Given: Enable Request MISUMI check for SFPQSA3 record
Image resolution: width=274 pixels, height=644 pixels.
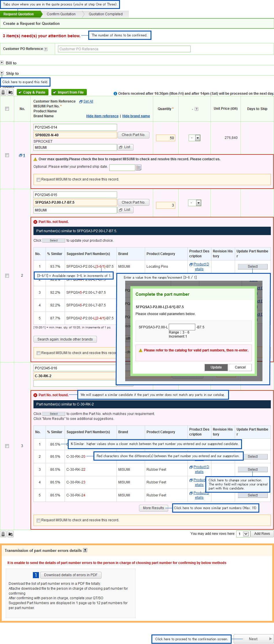Looking at the screenshot, I should coord(38,353).
